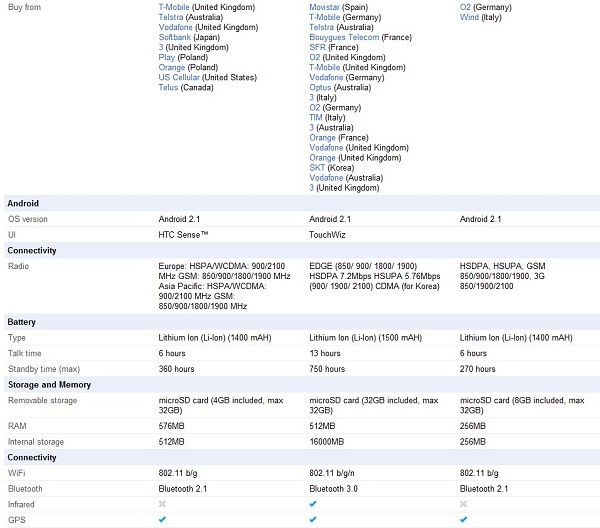Click the 'Buy from' row label
Image resolution: width=600 pixels, height=528 pixels.
(24, 7)
